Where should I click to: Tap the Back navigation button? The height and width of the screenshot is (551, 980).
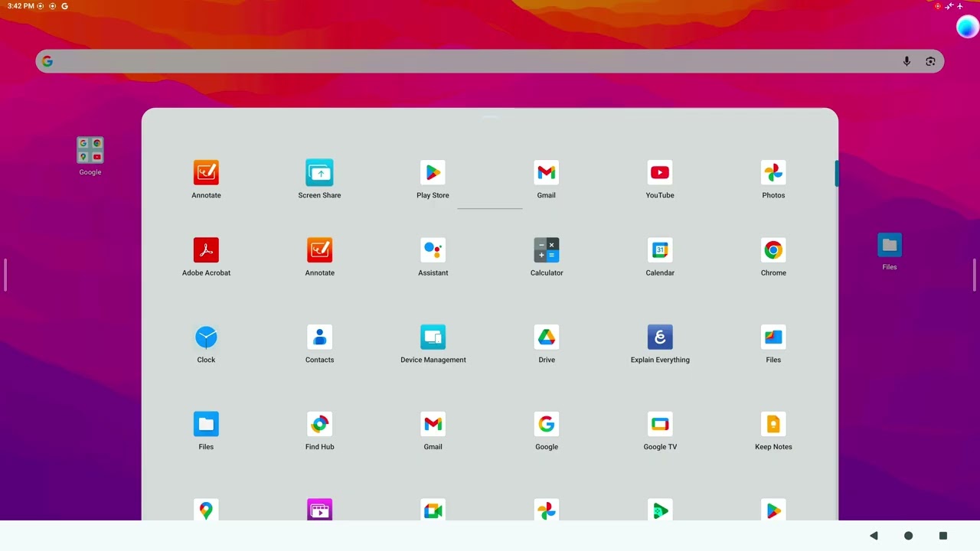874,536
